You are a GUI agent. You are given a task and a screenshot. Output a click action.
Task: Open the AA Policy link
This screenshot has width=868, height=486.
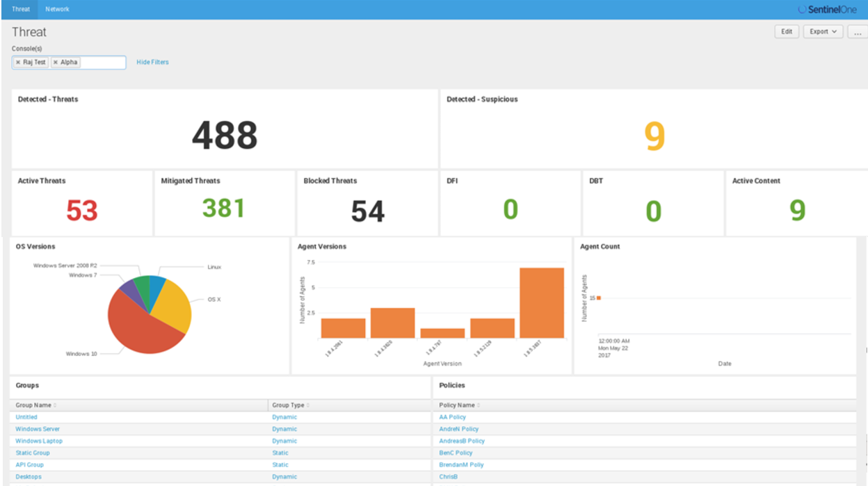tap(452, 418)
